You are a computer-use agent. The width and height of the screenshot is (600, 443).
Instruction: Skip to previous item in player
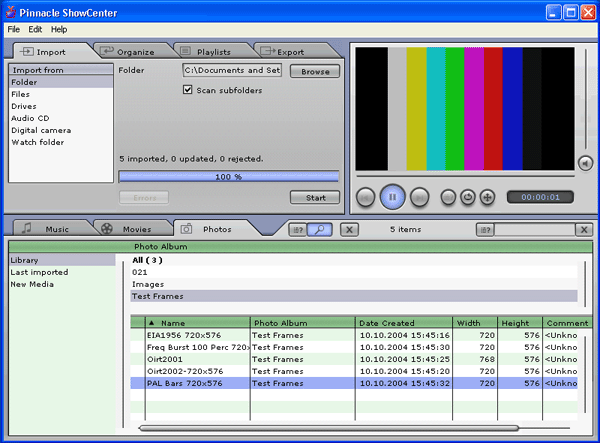pos(365,197)
